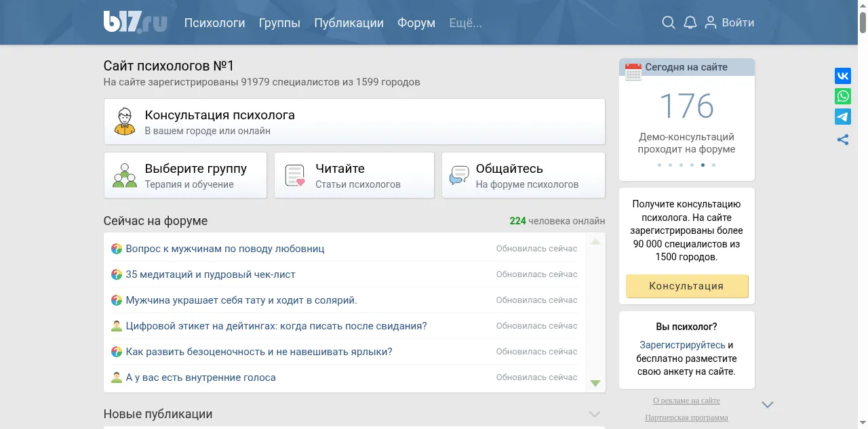This screenshot has height=429, width=868.
Task: Select third carousel dot in Сегодня на сайте
Action: coord(681,165)
